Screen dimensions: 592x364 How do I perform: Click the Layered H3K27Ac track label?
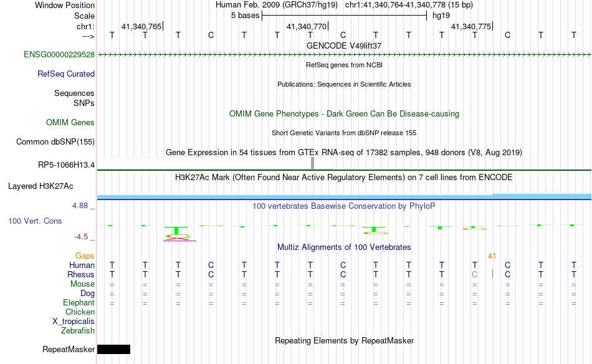41,186
